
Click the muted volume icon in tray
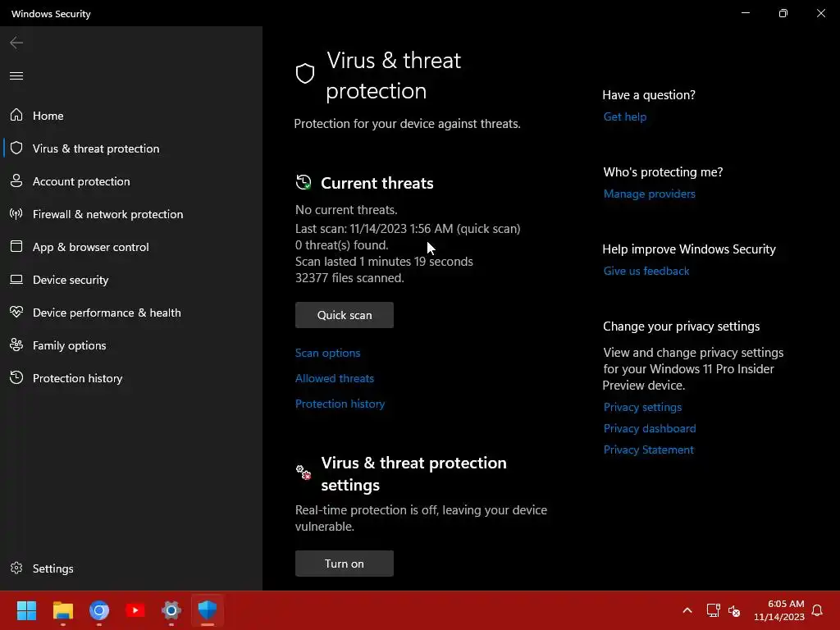(734, 610)
